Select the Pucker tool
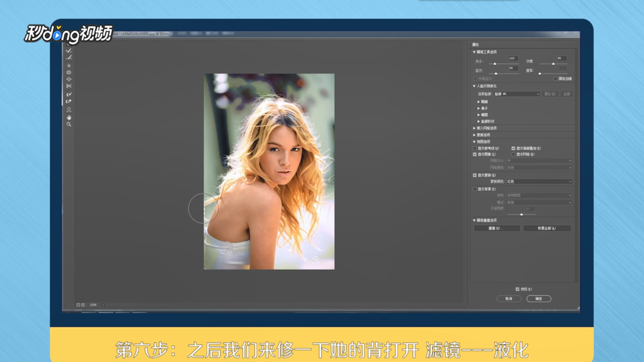The height and width of the screenshot is (362, 644). point(69,72)
